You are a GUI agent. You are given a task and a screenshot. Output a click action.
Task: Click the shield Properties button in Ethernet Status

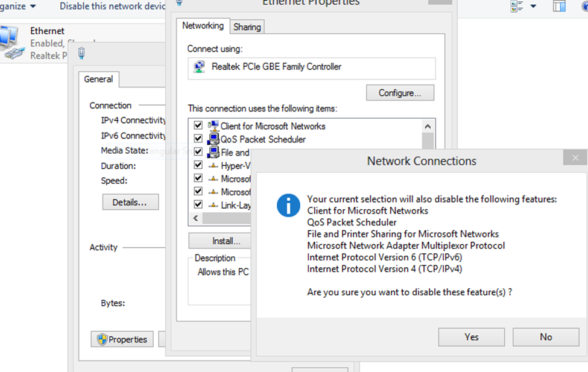click(x=122, y=339)
